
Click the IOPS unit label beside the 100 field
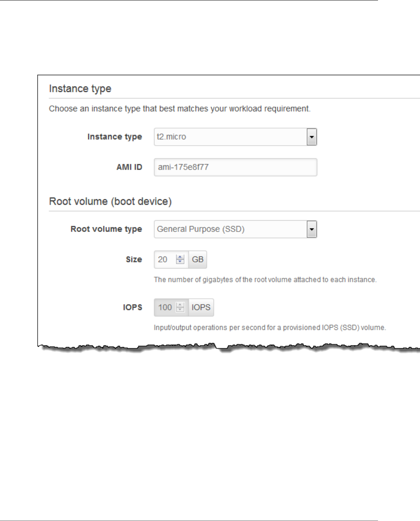point(201,307)
